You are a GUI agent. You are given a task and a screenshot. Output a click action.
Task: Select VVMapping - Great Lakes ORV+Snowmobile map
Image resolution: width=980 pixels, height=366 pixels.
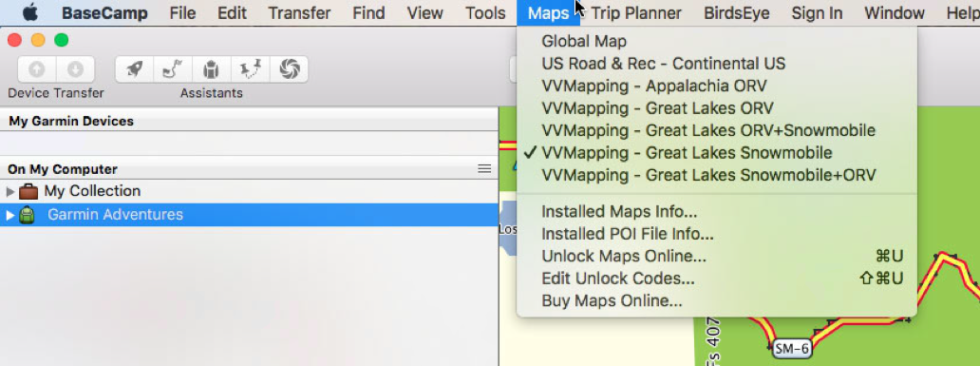(717, 131)
